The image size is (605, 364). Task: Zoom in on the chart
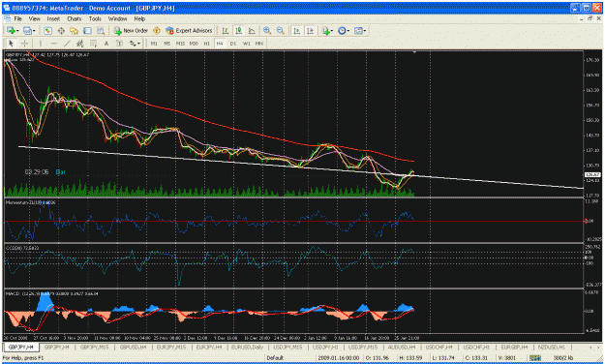pos(267,30)
